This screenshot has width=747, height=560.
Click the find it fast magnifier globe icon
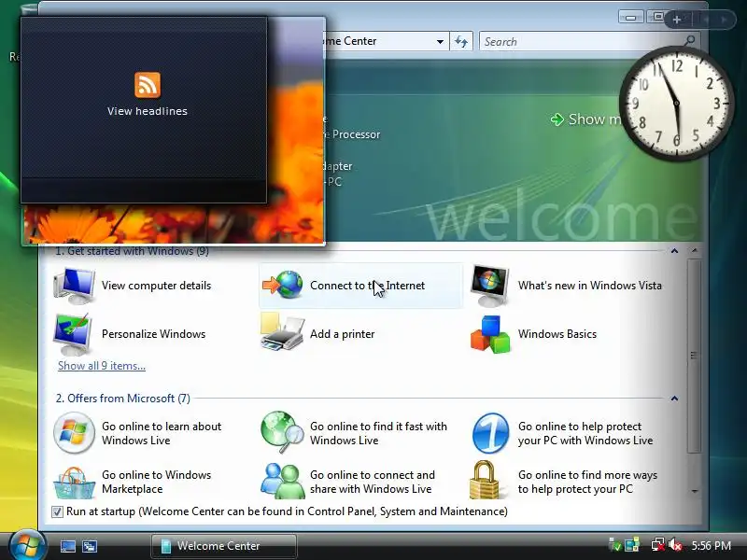pyautogui.click(x=282, y=432)
